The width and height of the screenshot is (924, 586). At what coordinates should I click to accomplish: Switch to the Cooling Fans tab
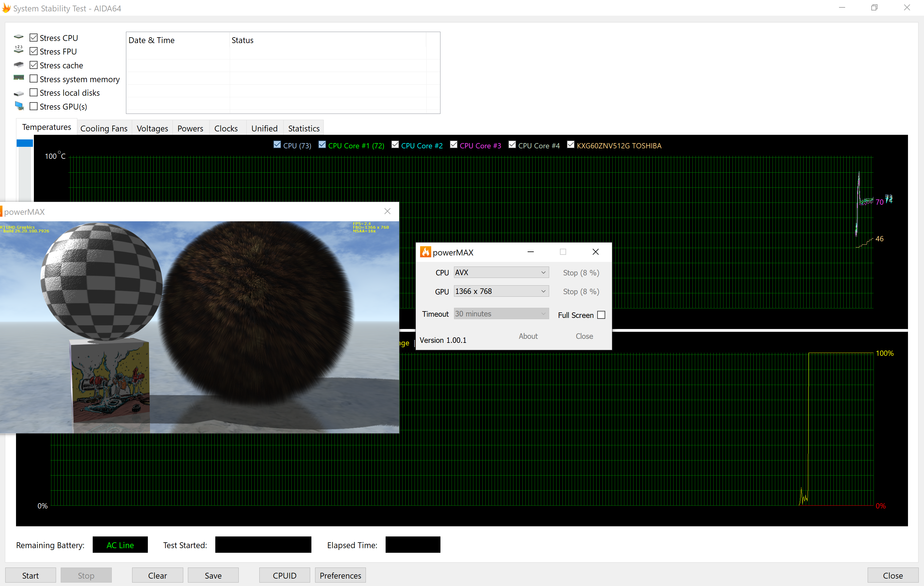coord(103,128)
